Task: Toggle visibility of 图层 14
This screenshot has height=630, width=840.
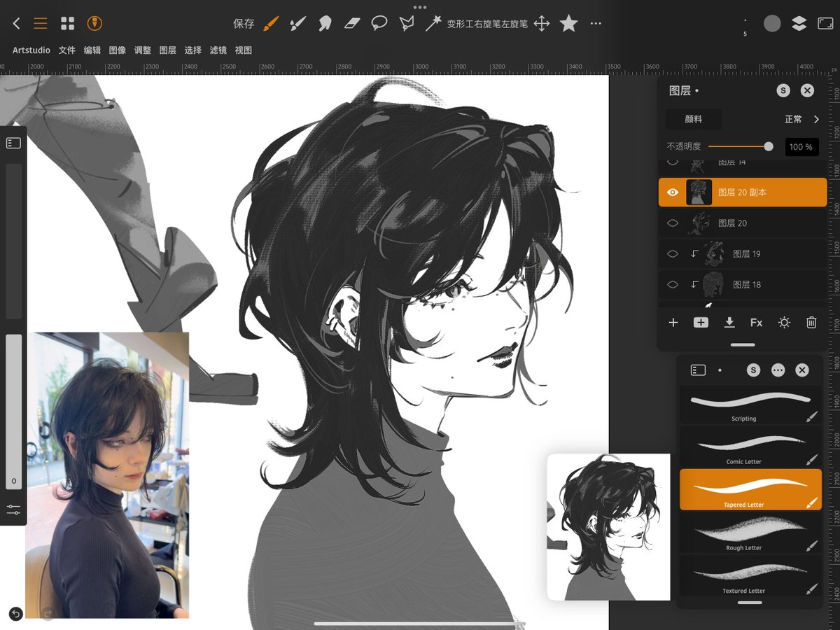Action: click(673, 162)
